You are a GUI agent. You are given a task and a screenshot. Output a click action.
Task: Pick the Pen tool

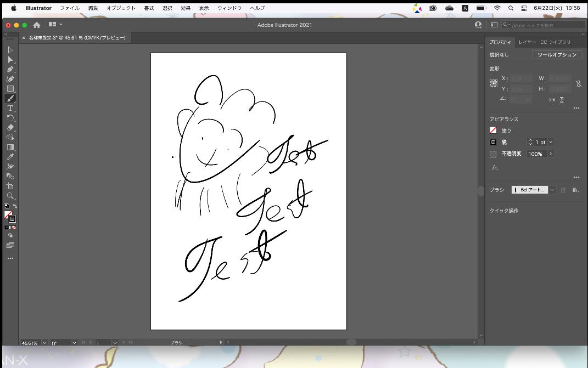click(10, 69)
